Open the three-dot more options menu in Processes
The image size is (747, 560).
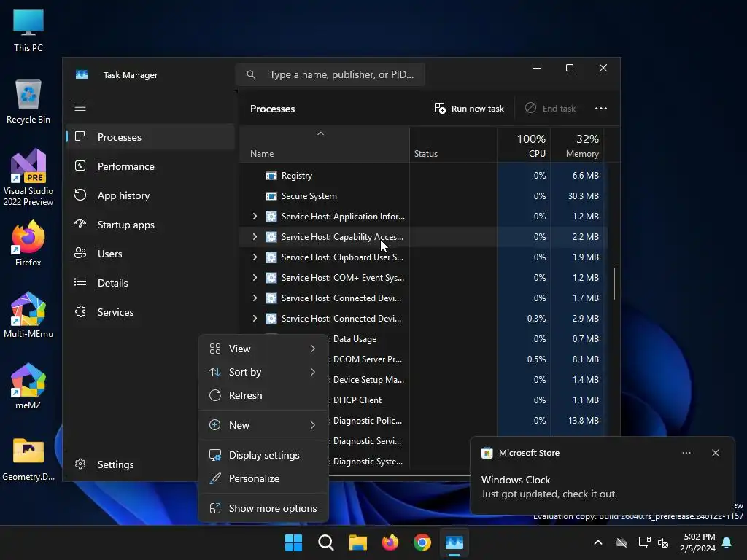(601, 108)
